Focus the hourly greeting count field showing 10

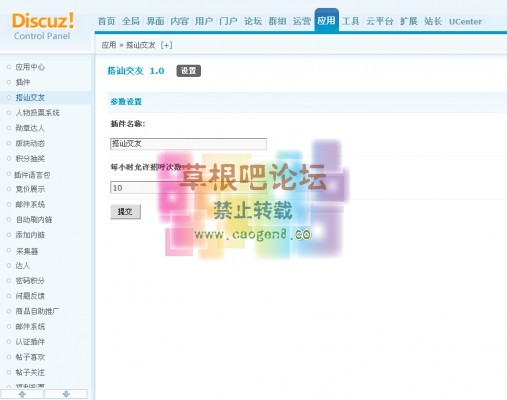188,188
